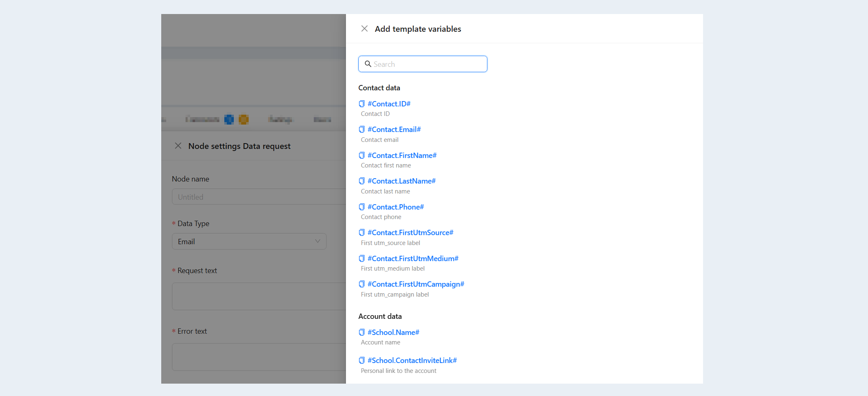Copy the #Contact.FirstName# variable icon

pos(362,156)
